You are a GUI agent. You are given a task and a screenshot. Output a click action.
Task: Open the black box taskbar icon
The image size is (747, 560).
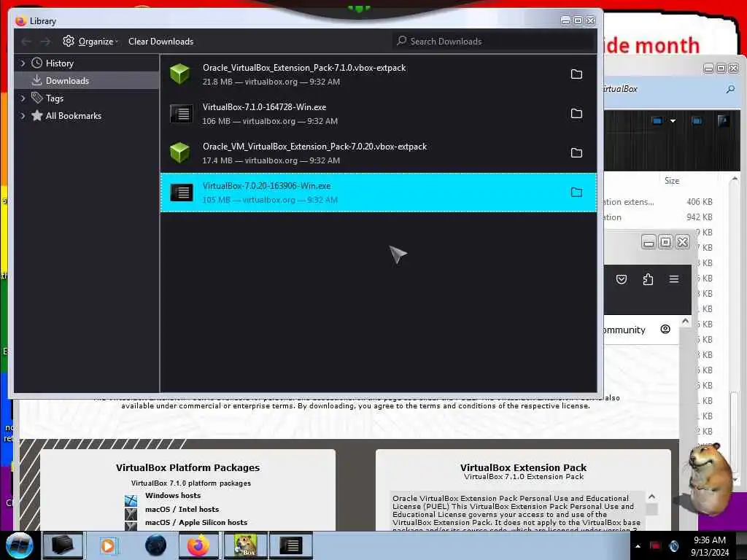click(x=63, y=545)
